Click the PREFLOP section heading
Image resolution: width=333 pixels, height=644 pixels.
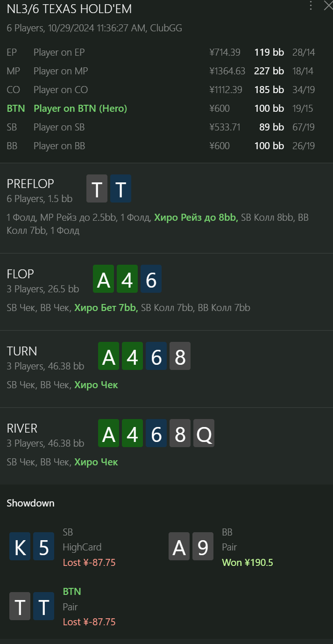pos(30,183)
